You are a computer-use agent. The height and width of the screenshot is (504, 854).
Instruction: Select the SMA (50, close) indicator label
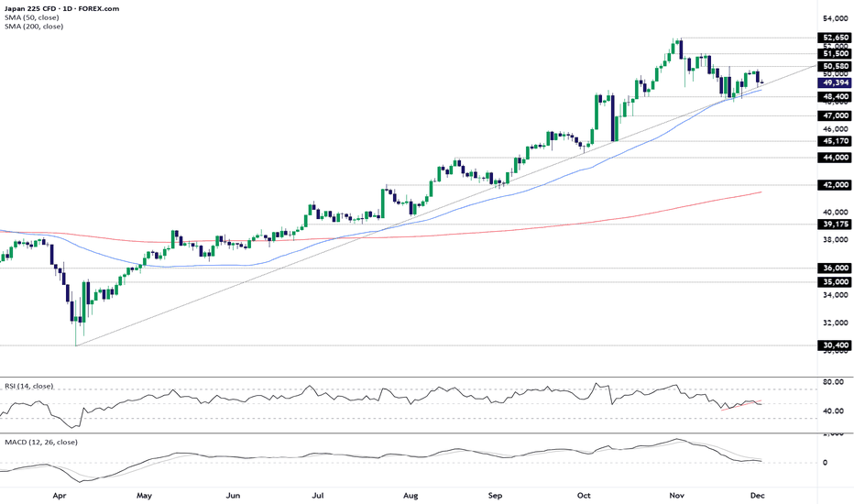pos(29,16)
